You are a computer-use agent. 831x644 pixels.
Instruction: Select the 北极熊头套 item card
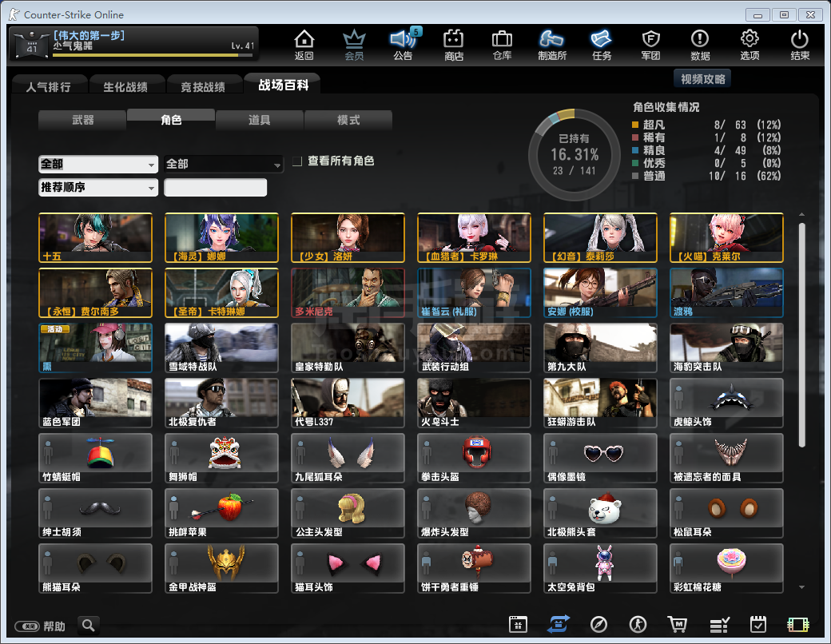[x=600, y=514]
